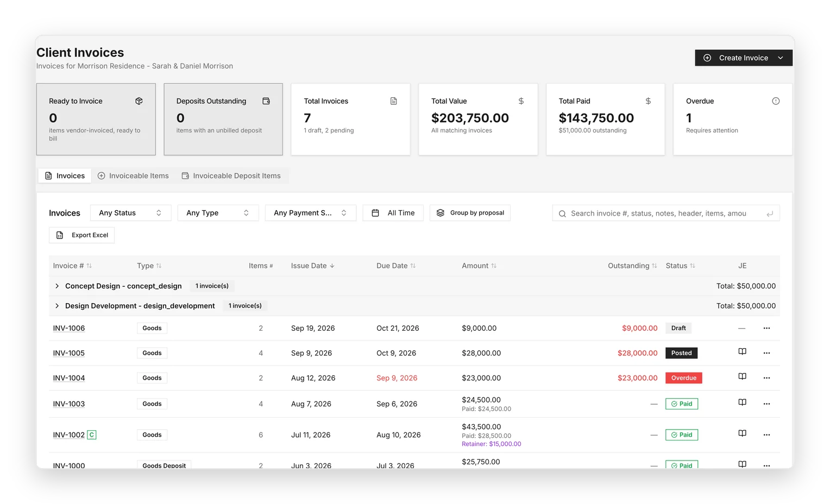Sort by Status column arrows
The width and height of the screenshot is (830, 504).
point(693,266)
